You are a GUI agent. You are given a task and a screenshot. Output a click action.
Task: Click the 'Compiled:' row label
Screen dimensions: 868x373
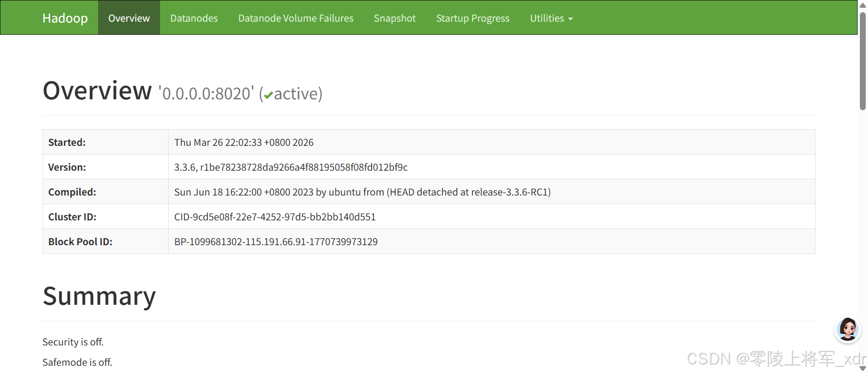pyautogui.click(x=72, y=192)
